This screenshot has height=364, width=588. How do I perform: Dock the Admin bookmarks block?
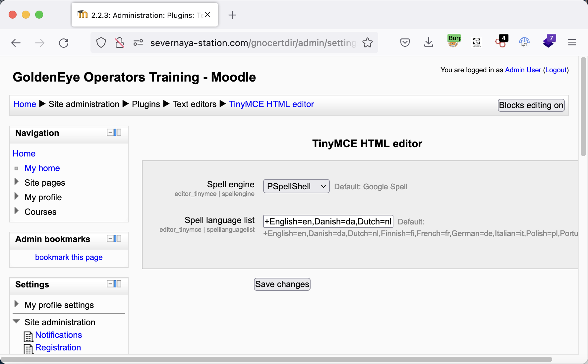[x=117, y=239]
